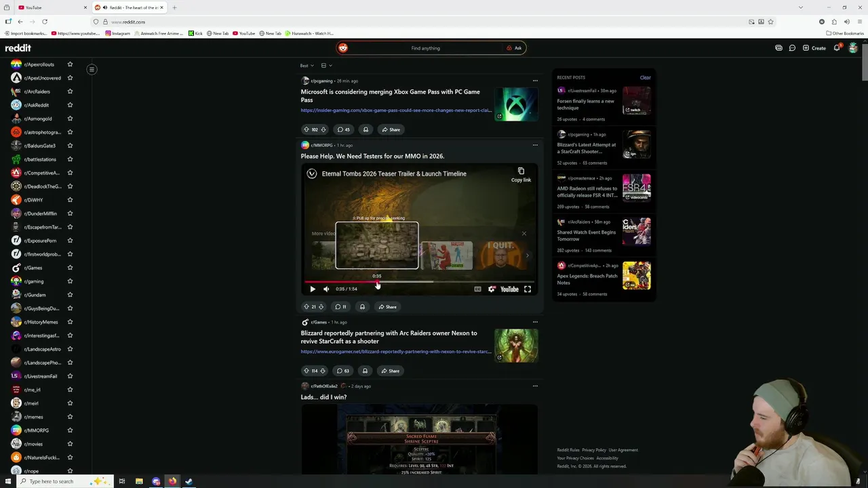Open the browser extensions icon
Viewport: 868px width, 488px height.
(834, 22)
